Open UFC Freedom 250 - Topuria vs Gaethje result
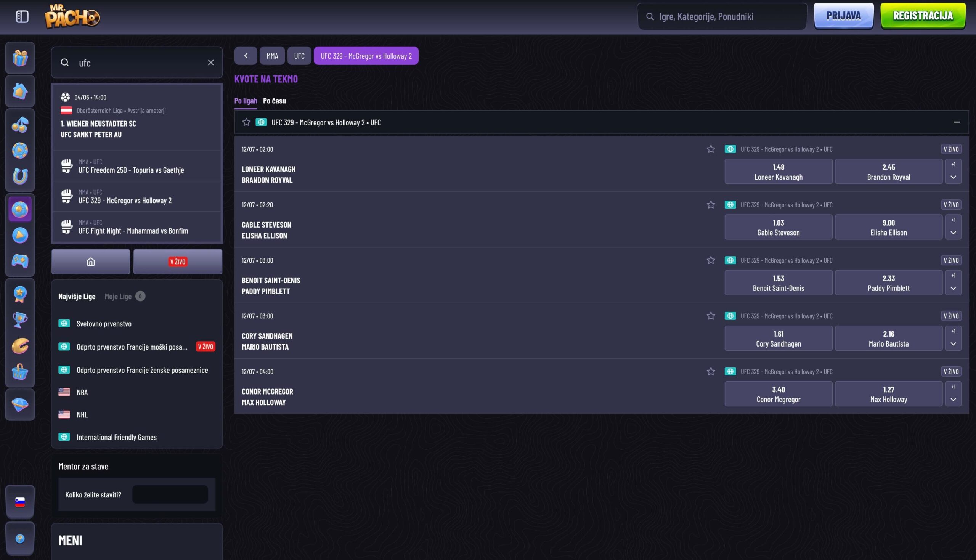 coord(137,166)
